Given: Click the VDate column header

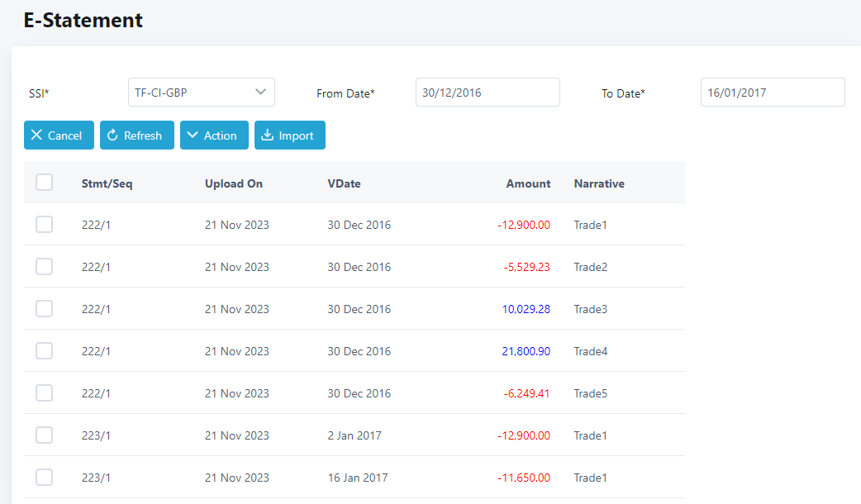Looking at the screenshot, I should [344, 183].
